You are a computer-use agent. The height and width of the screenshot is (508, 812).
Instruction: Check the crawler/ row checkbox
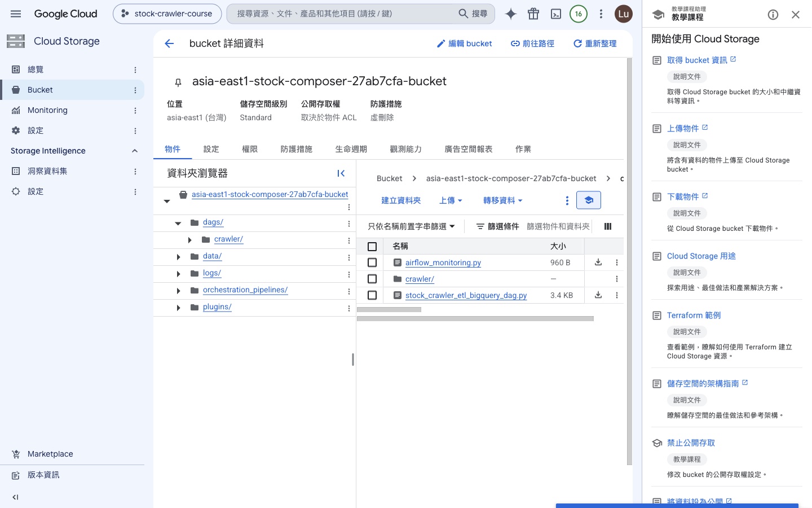[372, 279]
